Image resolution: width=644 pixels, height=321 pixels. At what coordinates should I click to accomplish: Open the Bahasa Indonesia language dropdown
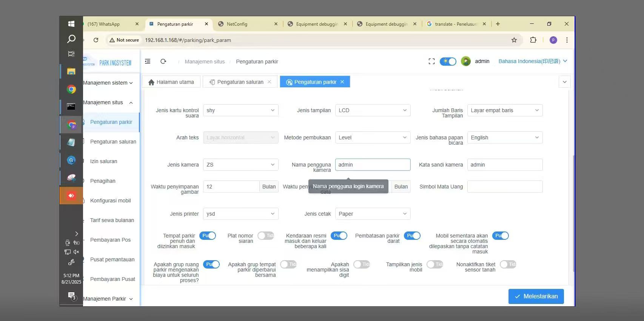click(533, 61)
